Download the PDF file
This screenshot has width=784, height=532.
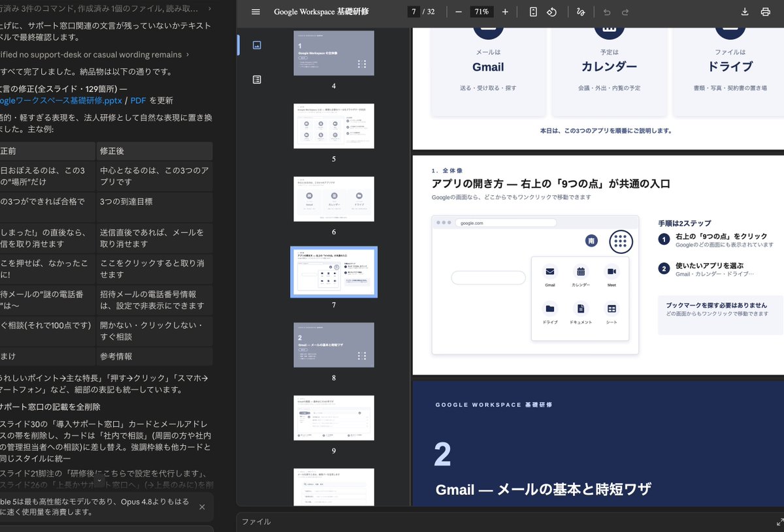tap(745, 12)
